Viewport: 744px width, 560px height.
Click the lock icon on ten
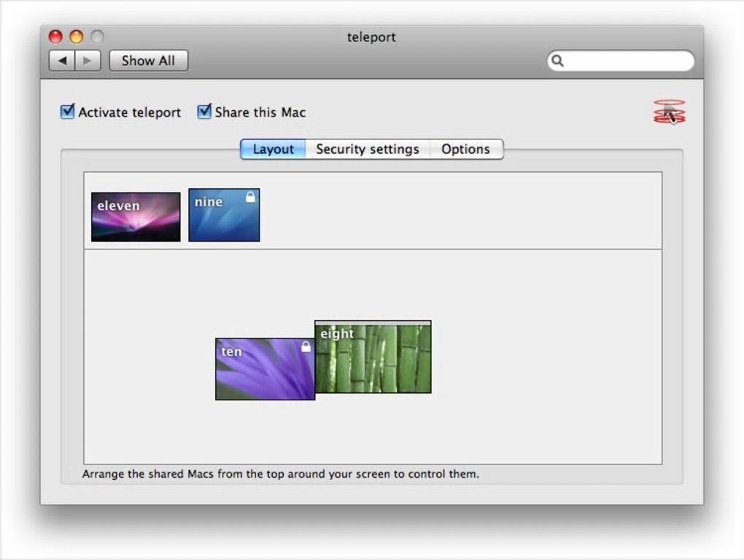(306, 346)
